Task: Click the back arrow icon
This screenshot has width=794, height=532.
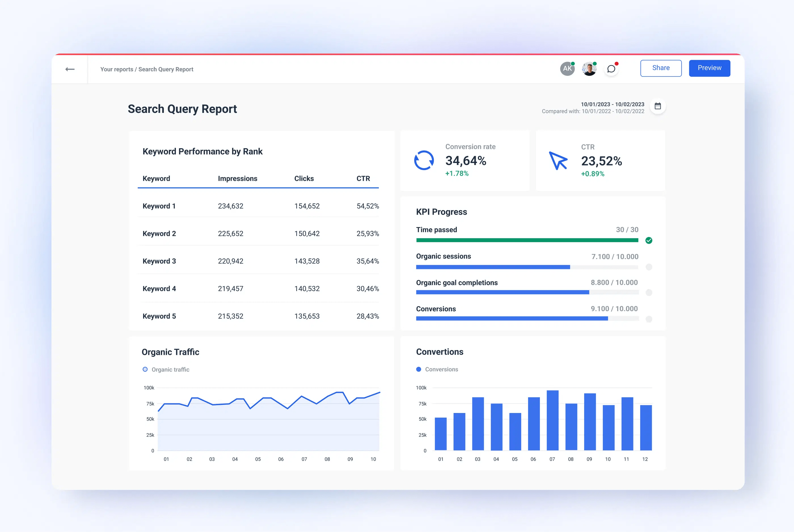Action: [x=70, y=69]
